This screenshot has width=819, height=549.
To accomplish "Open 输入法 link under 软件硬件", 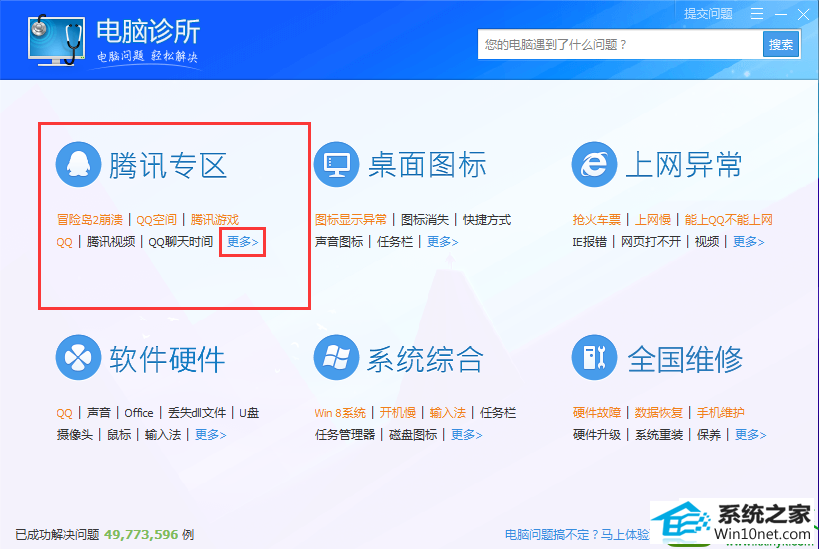I will click(x=163, y=435).
